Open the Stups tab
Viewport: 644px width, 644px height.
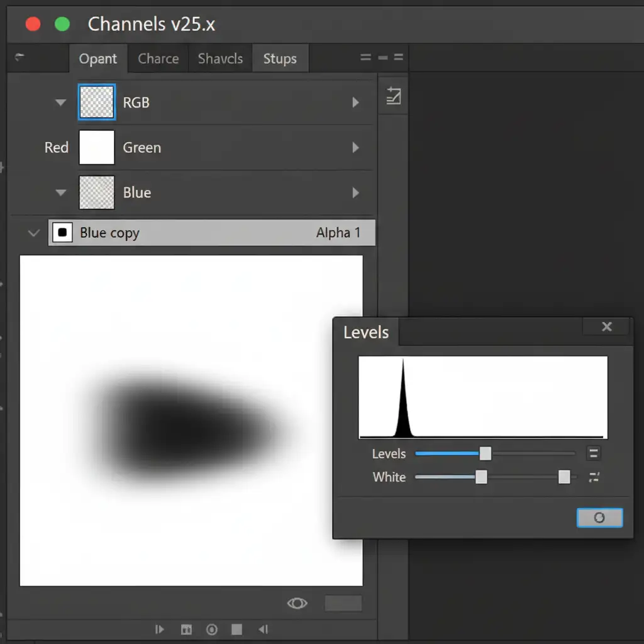[x=280, y=58]
